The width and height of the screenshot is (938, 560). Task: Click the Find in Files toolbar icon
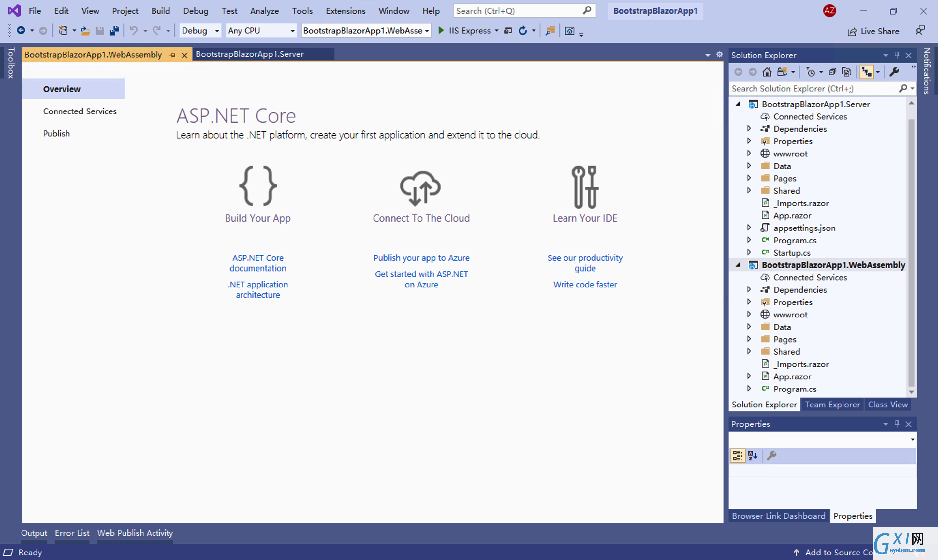click(x=550, y=31)
